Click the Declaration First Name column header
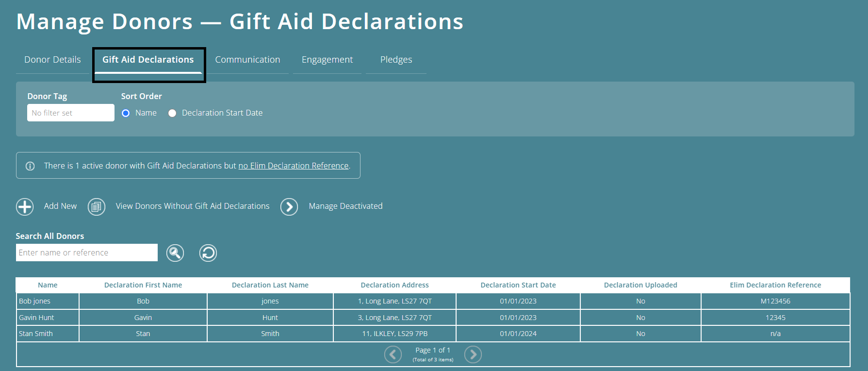868x371 pixels. [143, 285]
